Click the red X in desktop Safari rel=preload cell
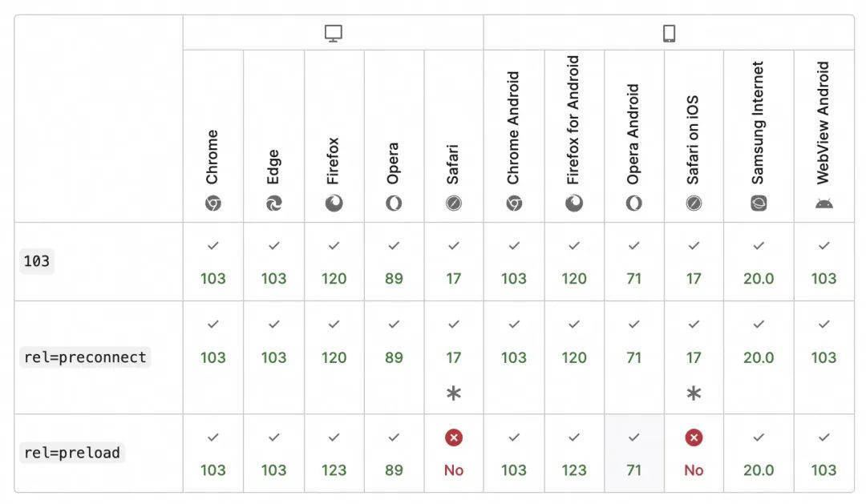This screenshot has width=866, height=504. click(x=454, y=437)
